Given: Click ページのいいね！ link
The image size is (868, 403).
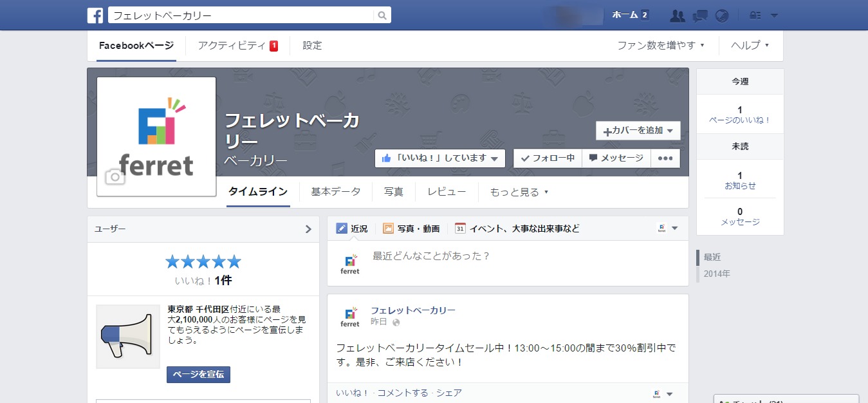Looking at the screenshot, I should point(740,120).
